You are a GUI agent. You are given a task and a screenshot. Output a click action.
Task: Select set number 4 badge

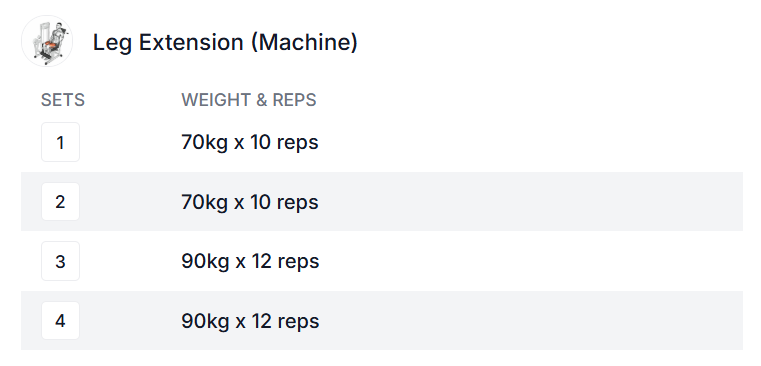pos(60,320)
